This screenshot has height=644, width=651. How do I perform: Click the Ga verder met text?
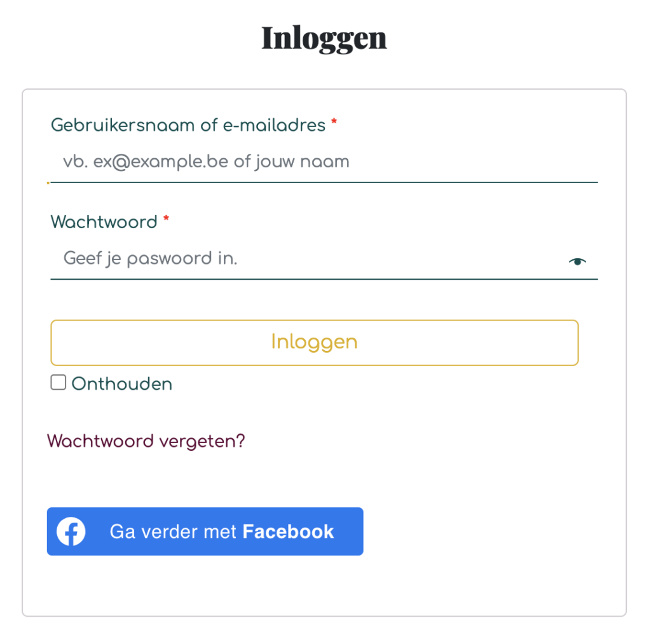(173, 531)
